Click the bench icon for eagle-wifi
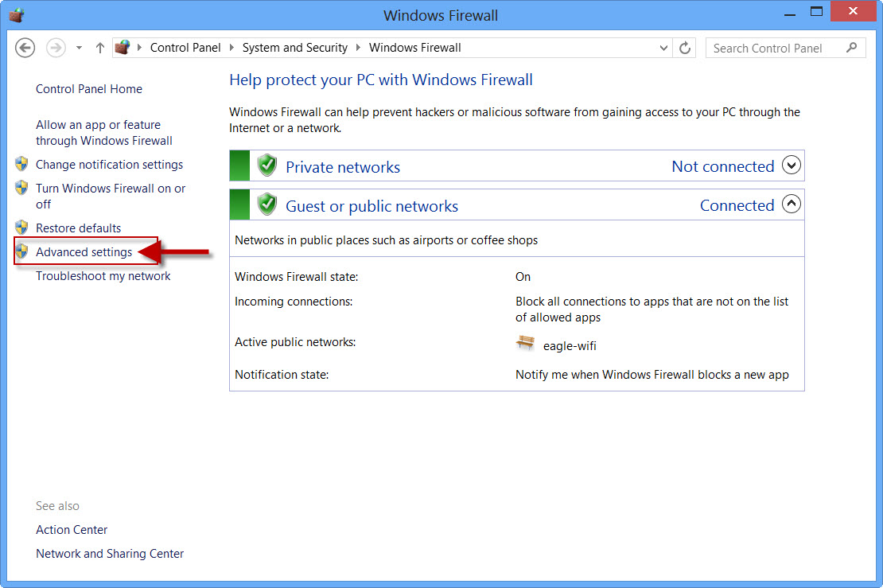The height and width of the screenshot is (588, 883). click(525, 344)
